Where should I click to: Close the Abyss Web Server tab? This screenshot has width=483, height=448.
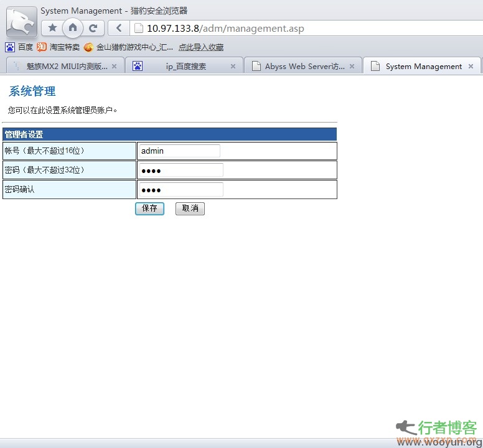point(352,66)
